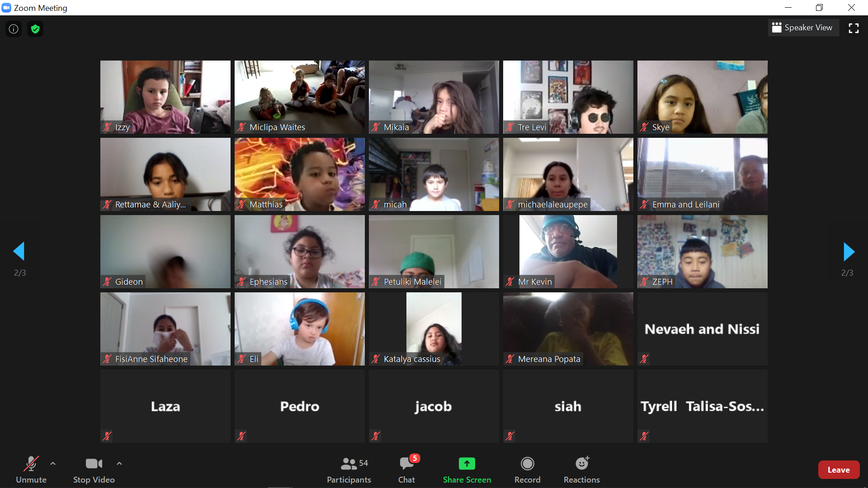This screenshot has width=868, height=488.
Task: Switch to Speaker View
Action: [x=803, y=28]
